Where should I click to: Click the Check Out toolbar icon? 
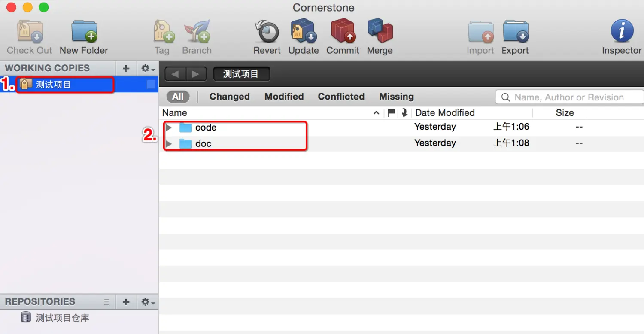coord(30,31)
